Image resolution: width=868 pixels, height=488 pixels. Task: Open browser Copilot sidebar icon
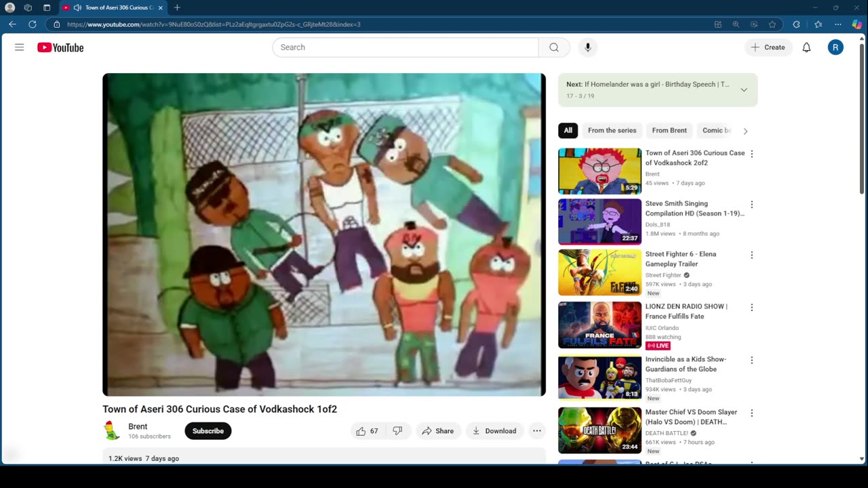[858, 24]
